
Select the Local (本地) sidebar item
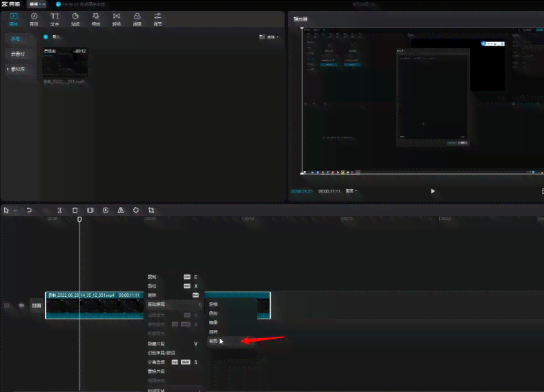(16, 39)
